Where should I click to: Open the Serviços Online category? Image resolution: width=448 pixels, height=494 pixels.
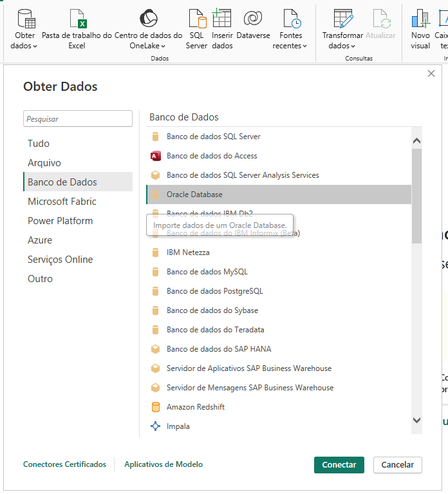78,260
